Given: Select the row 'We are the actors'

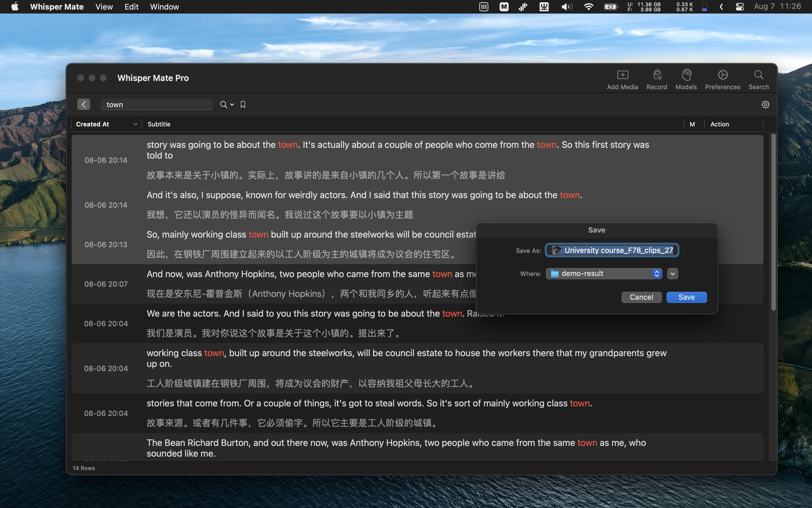Looking at the screenshot, I should pos(417,323).
